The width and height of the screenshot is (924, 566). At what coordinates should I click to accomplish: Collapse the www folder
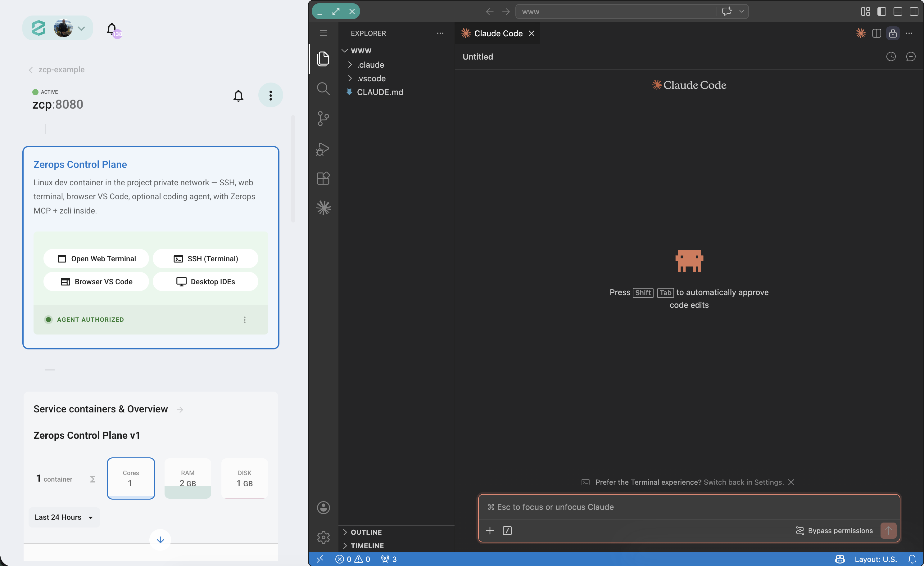point(396,51)
